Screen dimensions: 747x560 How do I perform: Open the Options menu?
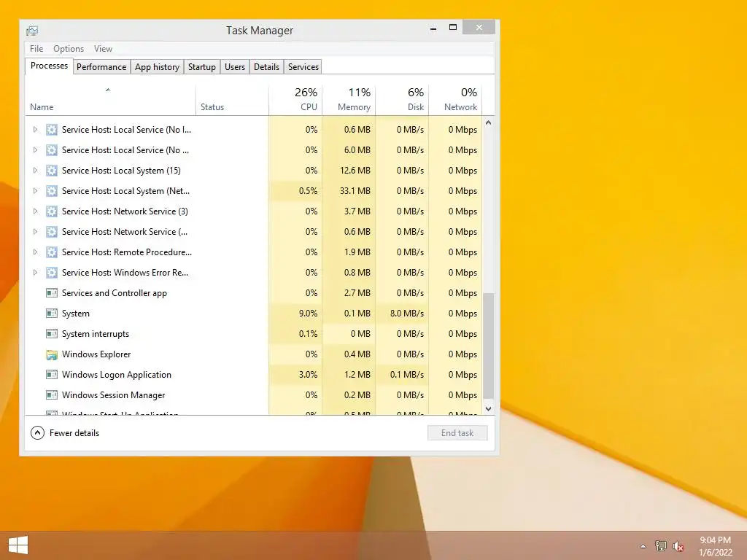tap(69, 49)
